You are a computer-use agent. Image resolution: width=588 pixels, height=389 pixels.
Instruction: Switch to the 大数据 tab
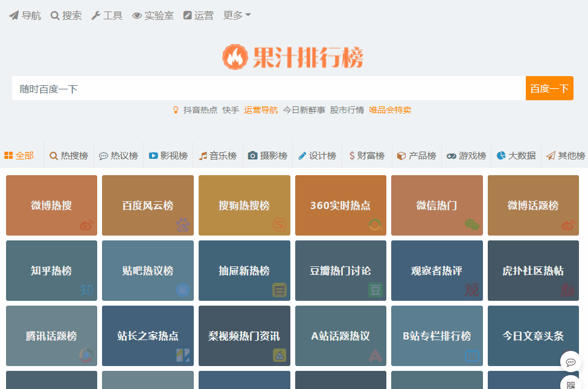tap(516, 155)
